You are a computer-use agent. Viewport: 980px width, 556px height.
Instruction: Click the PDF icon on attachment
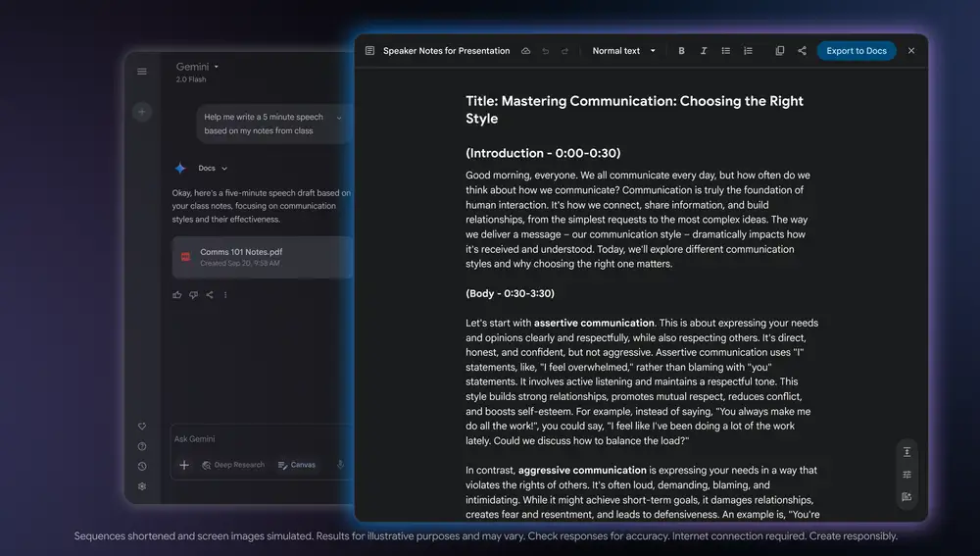point(185,256)
